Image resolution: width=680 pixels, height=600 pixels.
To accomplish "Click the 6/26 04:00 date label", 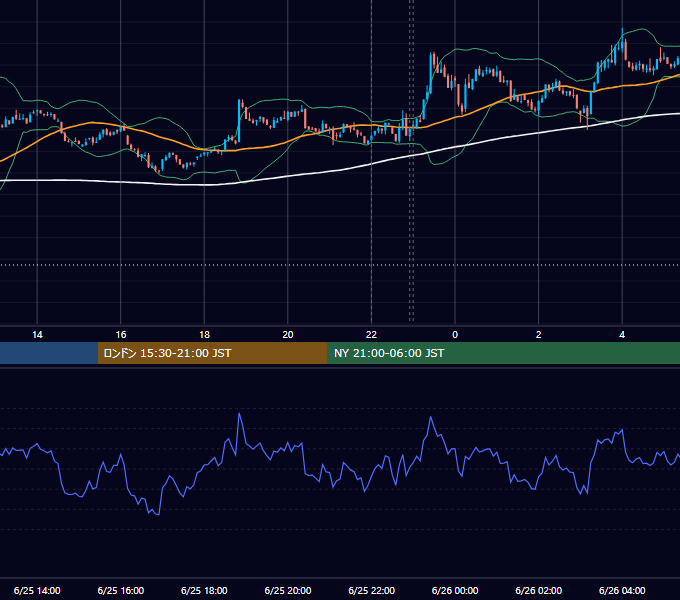I will pos(622,590).
